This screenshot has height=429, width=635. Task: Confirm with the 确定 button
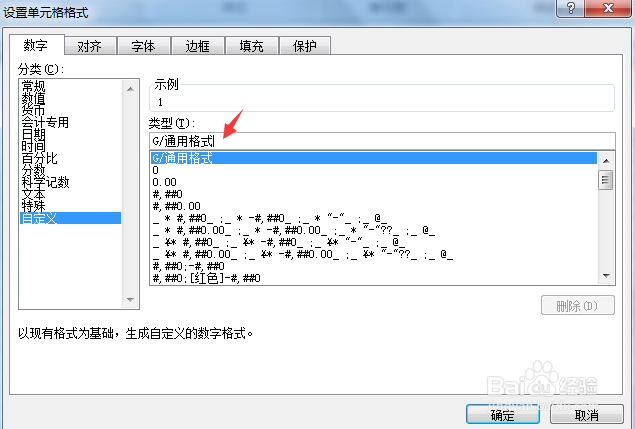click(503, 415)
